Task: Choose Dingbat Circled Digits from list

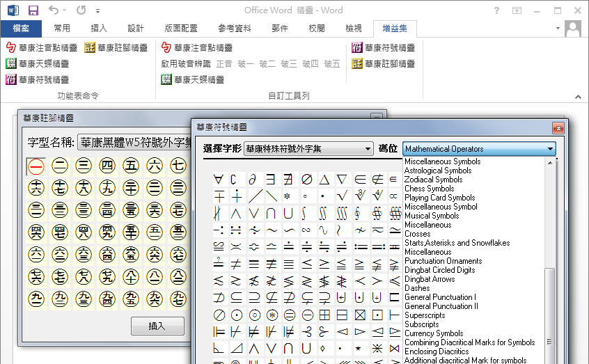Action: click(x=440, y=270)
